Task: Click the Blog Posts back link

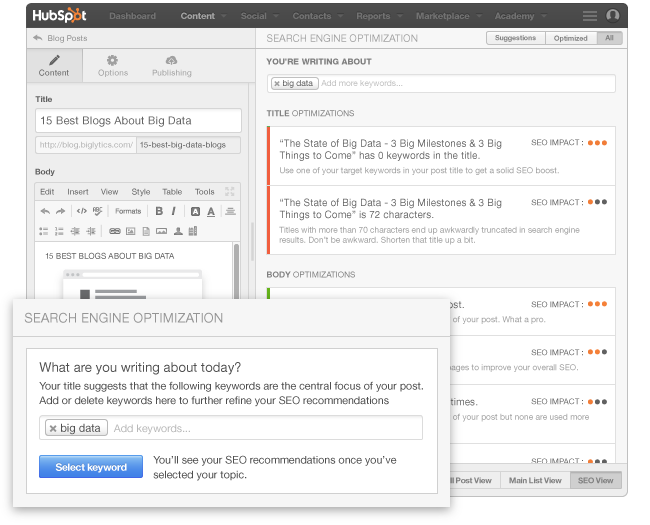Action: pos(67,38)
